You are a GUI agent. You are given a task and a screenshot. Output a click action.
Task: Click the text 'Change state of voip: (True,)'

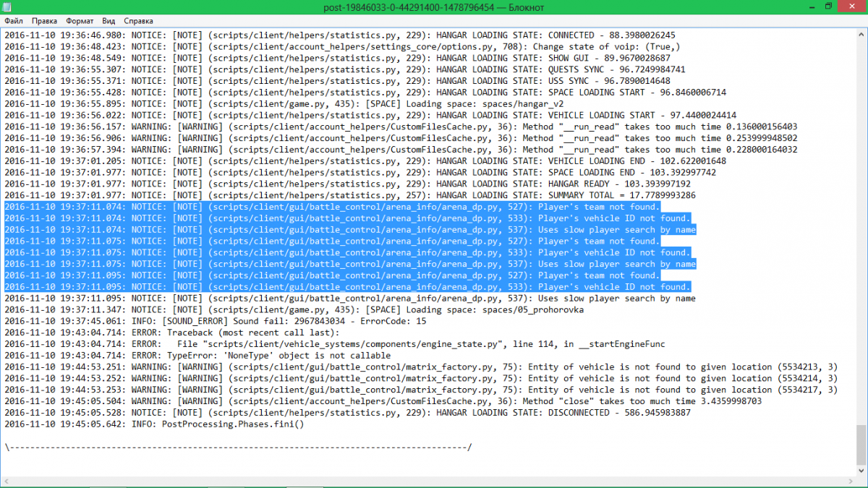click(608, 46)
